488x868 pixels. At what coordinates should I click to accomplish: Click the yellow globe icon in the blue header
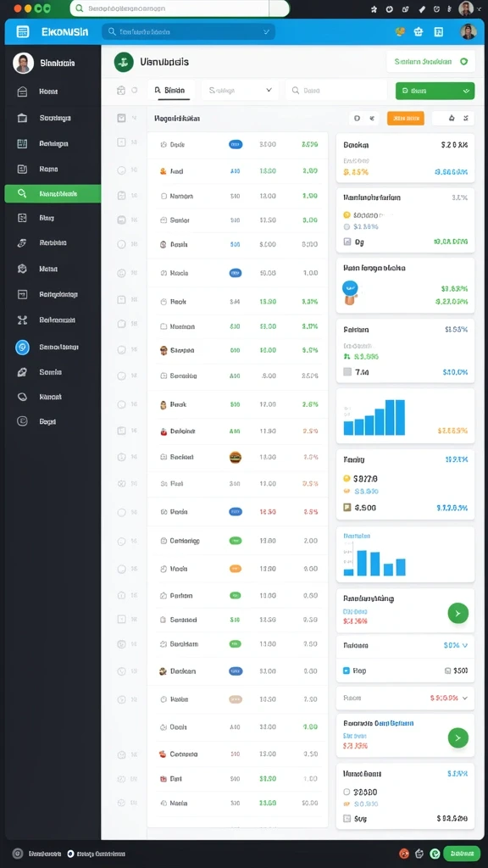[x=400, y=32]
